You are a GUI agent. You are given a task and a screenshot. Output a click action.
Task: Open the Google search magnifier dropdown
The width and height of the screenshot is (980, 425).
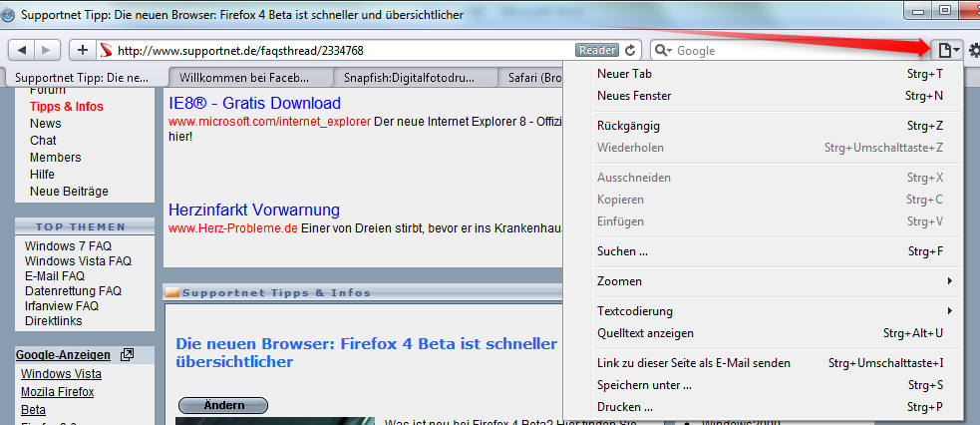[664, 51]
